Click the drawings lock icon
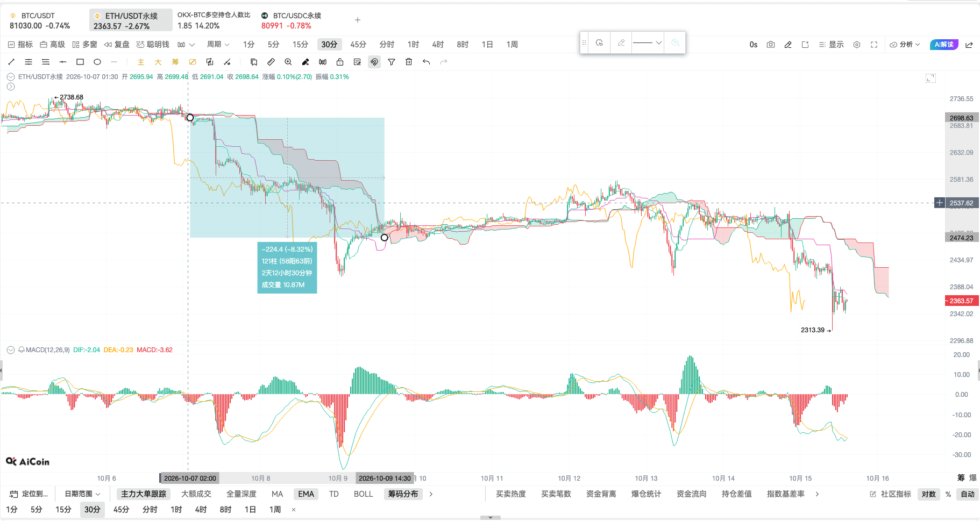The image size is (980, 521). click(x=340, y=62)
